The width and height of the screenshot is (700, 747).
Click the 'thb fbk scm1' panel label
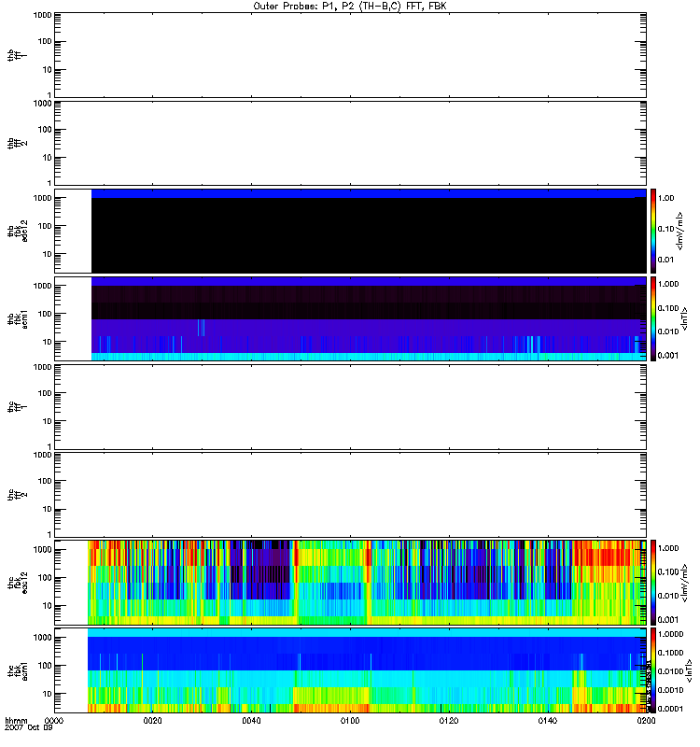(x=17, y=318)
